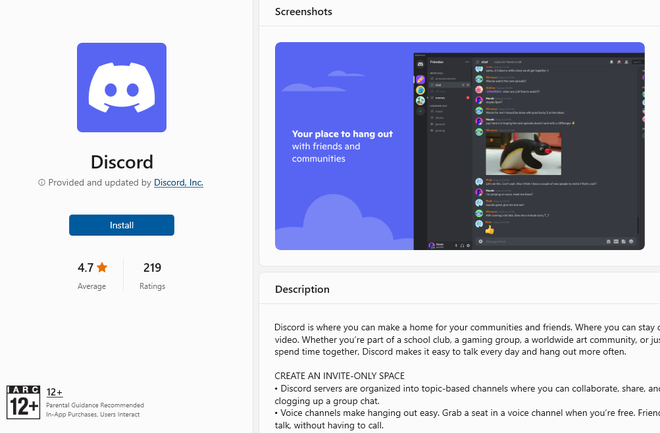Open the Discord promotional screenshot thumbnail

point(460,146)
